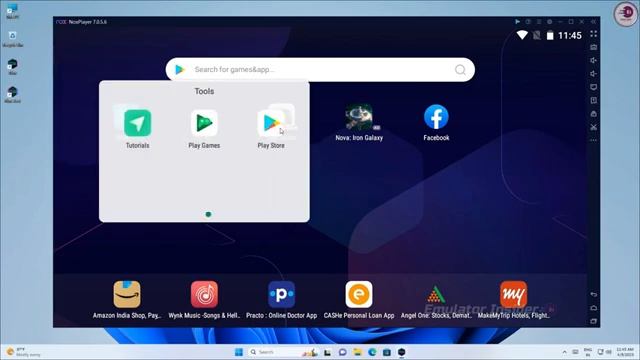This screenshot has height=360, width=640.
Task: Click the Wi-Fi status icon in Android bar
Action: point(522,36)
